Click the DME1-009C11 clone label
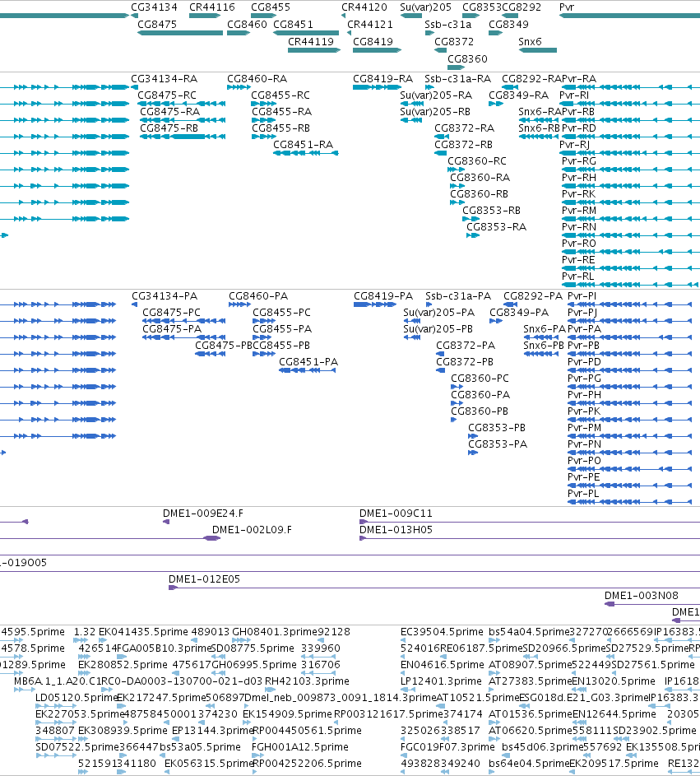The width and height of the screenshot is (700, 776). tap(396, 513)
